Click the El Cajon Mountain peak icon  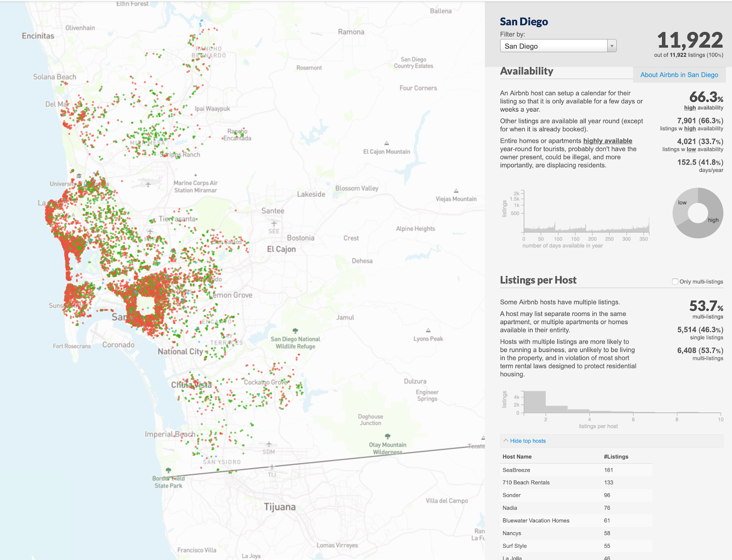(x=387, y=144)
